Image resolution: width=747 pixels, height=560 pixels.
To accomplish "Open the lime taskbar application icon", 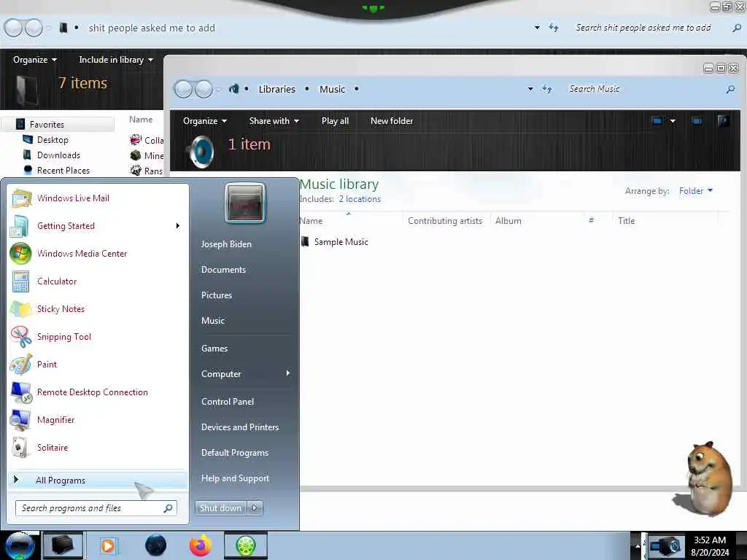I will point(245,545).
